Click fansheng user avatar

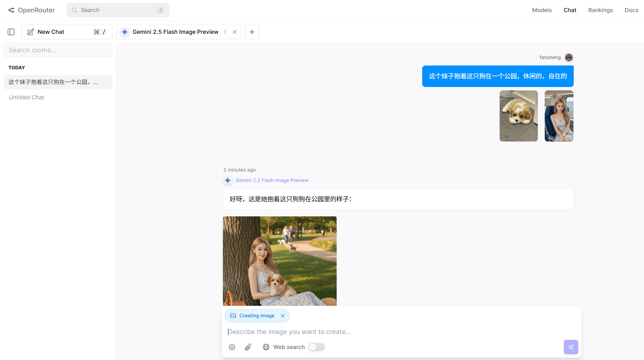[569, 57]
